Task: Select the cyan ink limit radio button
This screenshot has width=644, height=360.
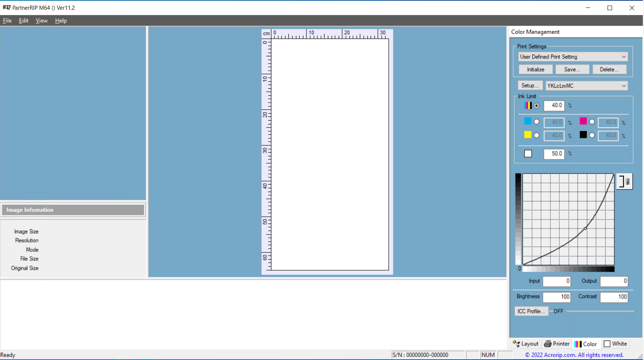Action: click(536, 122)
